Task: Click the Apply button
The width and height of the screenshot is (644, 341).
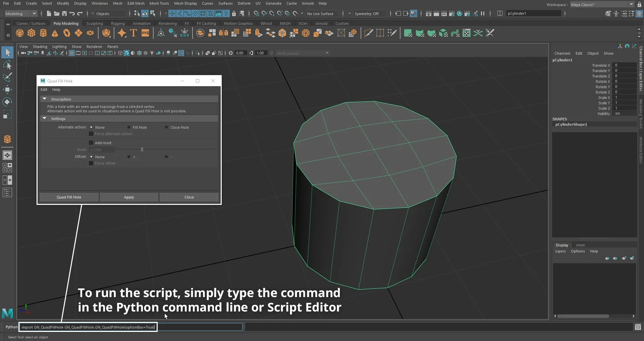Action: (x=129, y=197)
